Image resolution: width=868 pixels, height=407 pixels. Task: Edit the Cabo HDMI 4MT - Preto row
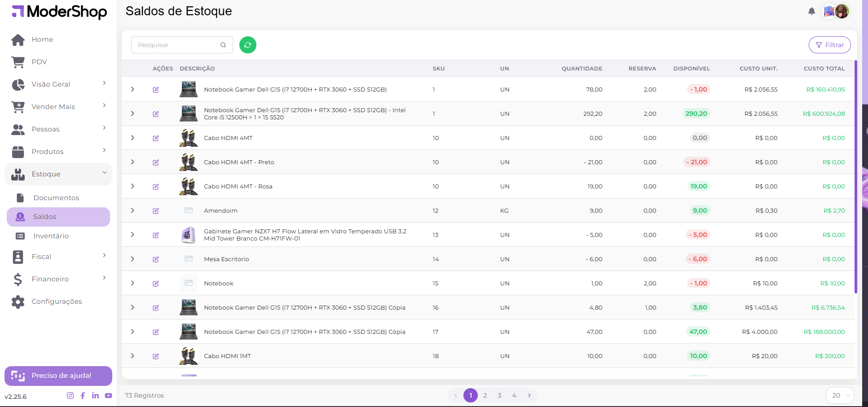tap(156, 162)
